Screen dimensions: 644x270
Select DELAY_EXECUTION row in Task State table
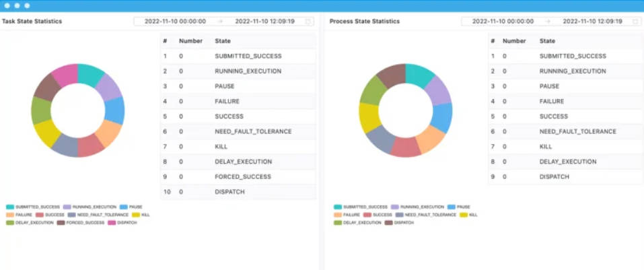[x=238, y=162]
